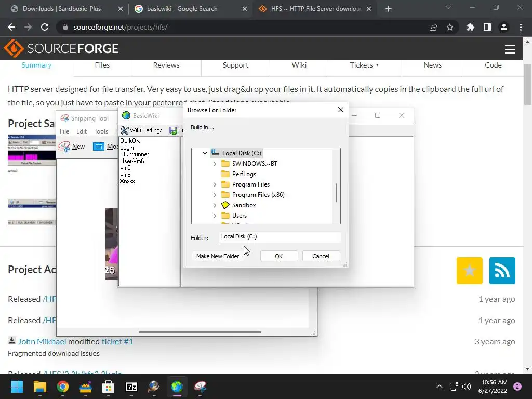Click New snip in Snipping Tool
The width and height of the screenshot is (532, 399).
click(x=72, y=147)
